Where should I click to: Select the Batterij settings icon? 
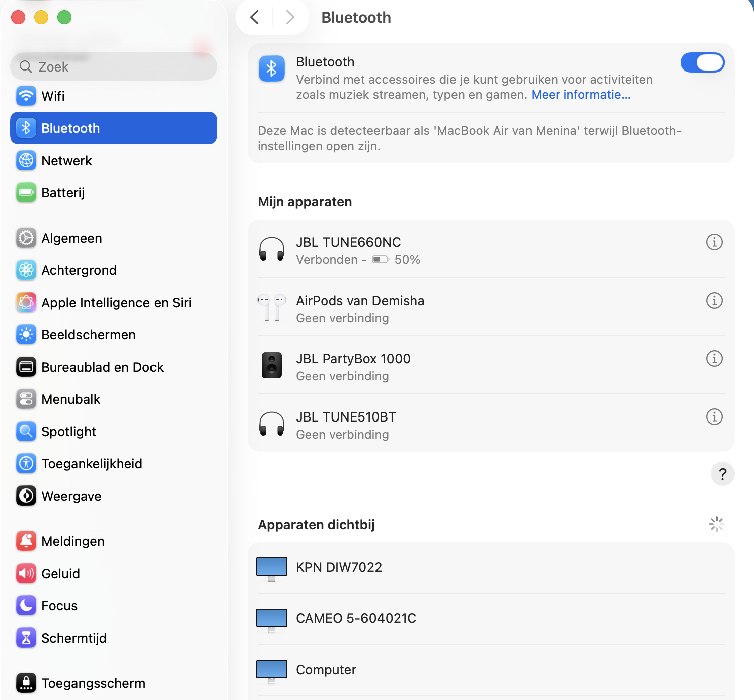pyautogui.click(x=26, y=192)
